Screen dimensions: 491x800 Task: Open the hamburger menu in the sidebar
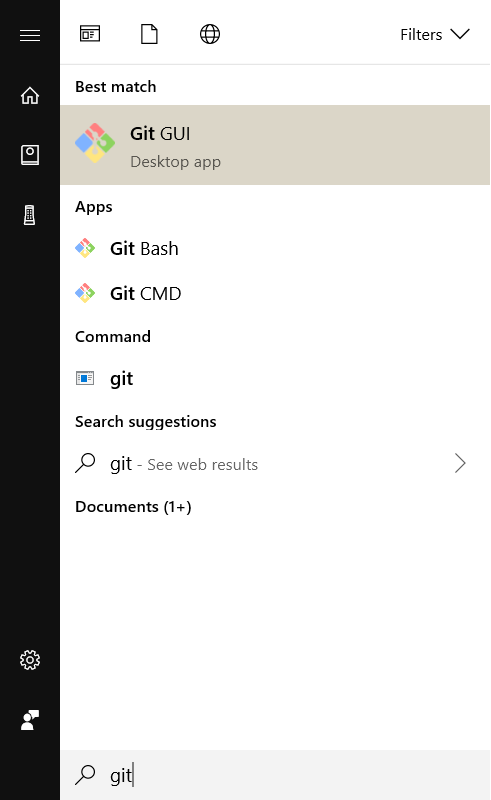click(x=30, y=35)
